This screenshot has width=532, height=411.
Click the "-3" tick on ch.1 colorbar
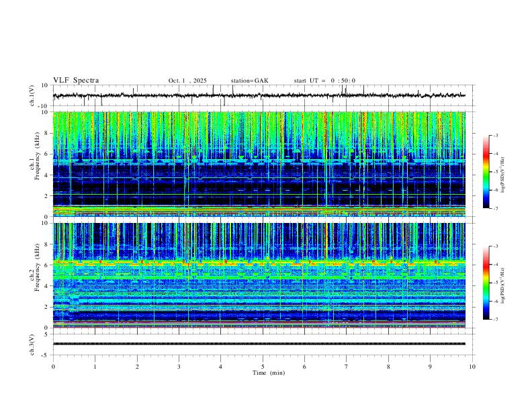pos(495,136)
